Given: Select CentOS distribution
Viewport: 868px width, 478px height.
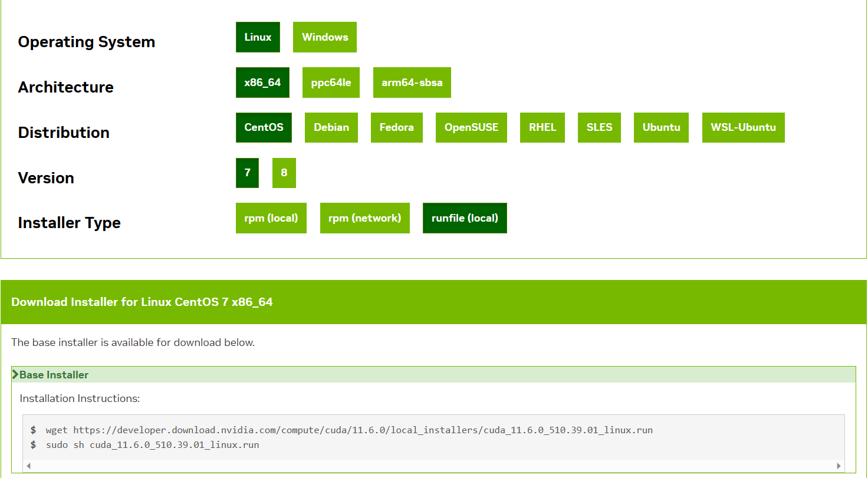Looking at the screenshot, I should (264, 127).
